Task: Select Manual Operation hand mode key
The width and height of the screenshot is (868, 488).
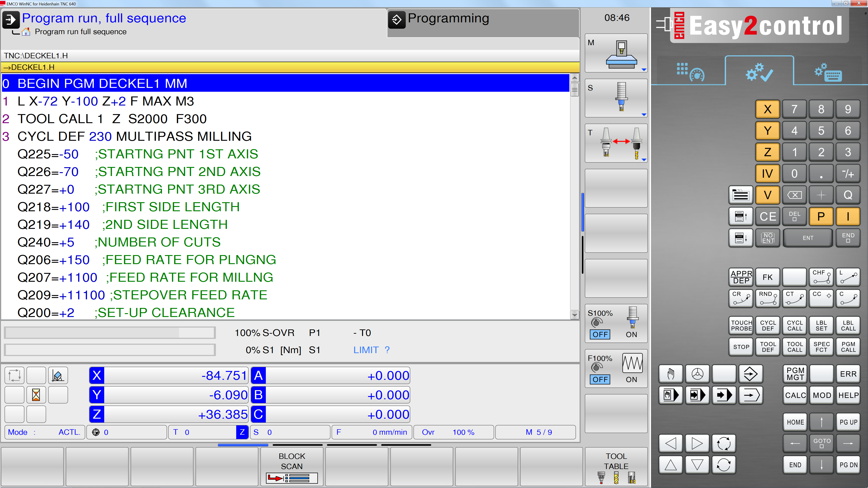Action: [x=670, y=374]
